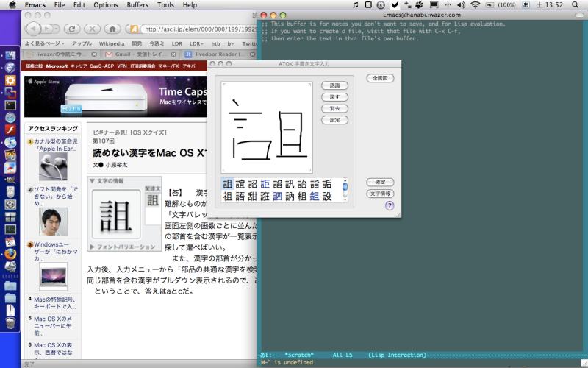Close the Gmail tab
The image size is (588, 368).
(x=173, y=54)
